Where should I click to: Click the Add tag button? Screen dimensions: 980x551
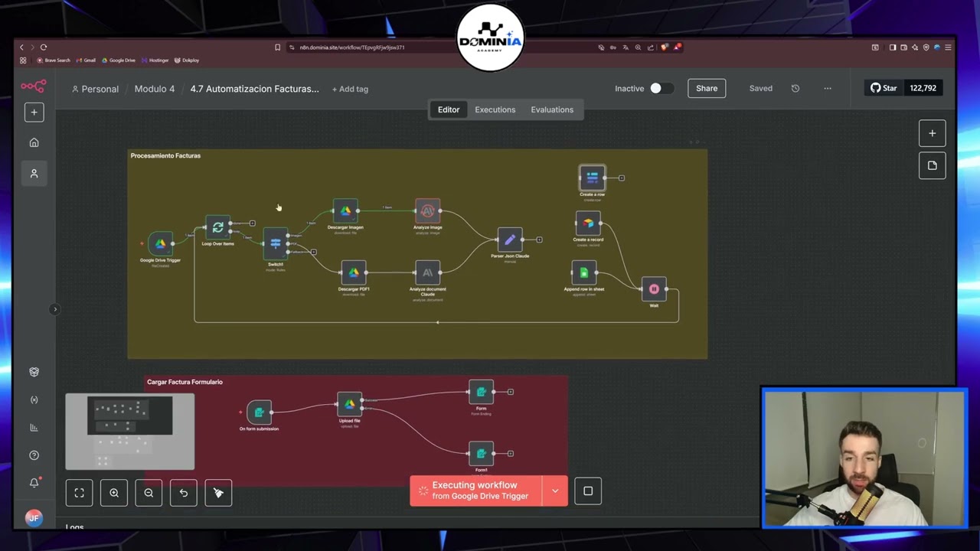coord(350,89)
